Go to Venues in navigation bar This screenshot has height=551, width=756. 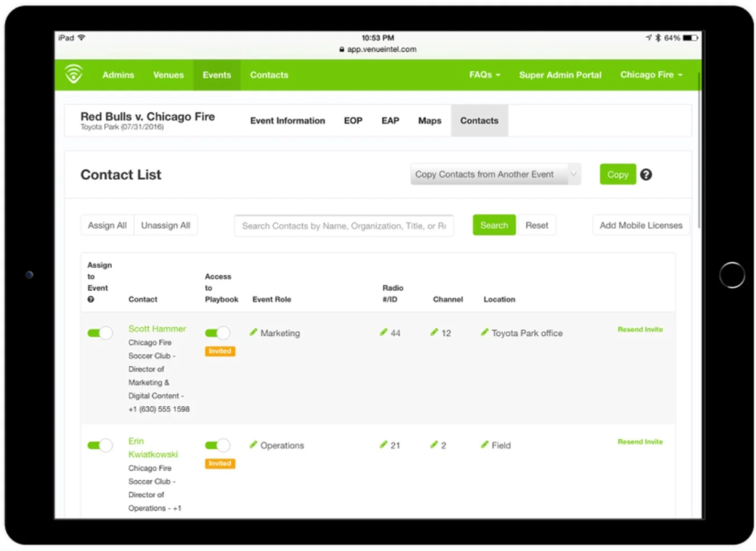click(x=169, y=75)
